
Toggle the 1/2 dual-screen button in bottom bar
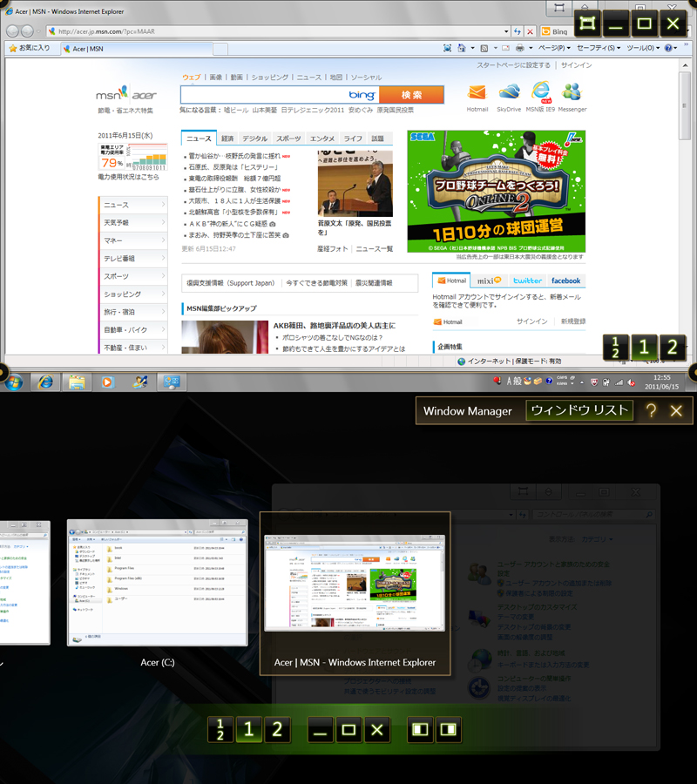click(220, 730)
